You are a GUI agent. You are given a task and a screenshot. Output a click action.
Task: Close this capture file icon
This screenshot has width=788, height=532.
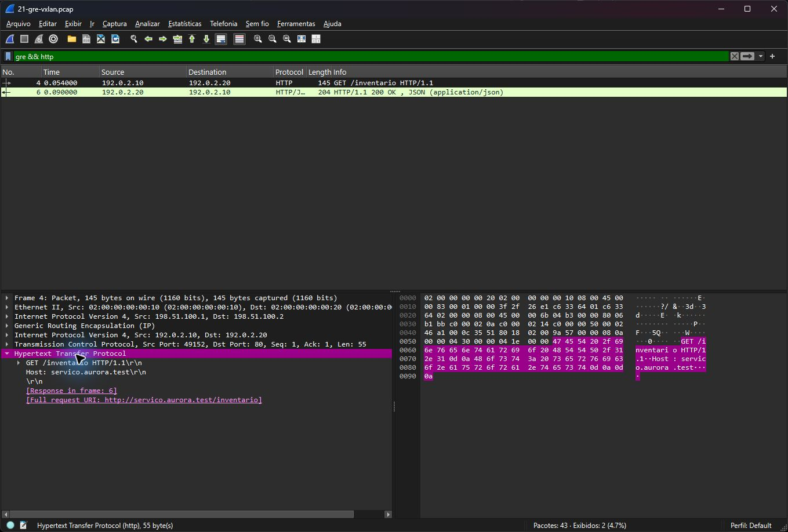[x=101, y=39]
